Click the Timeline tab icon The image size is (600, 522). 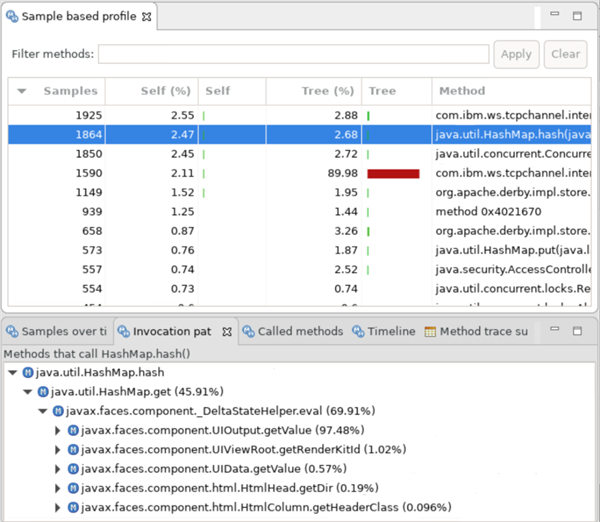(x=358, y=331)
